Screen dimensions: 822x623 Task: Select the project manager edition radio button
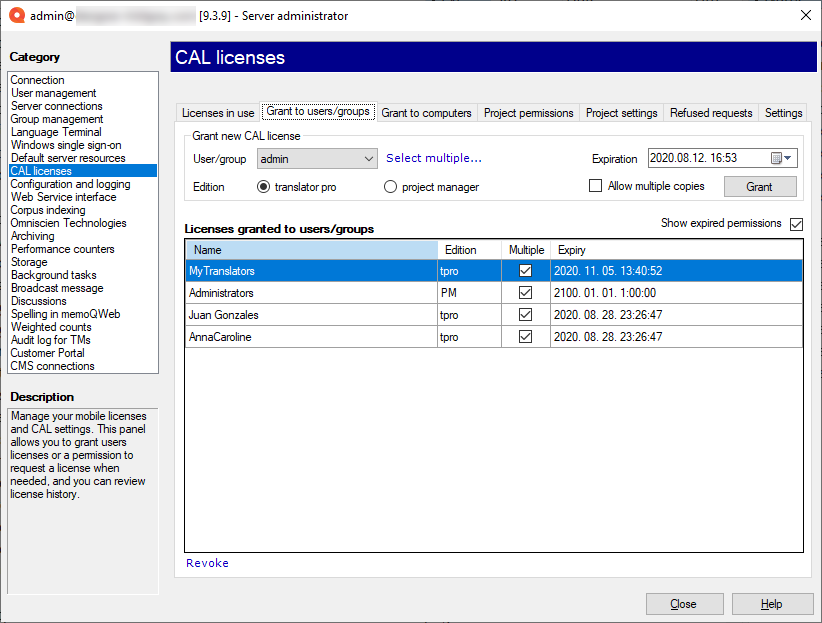click(391, 187)
